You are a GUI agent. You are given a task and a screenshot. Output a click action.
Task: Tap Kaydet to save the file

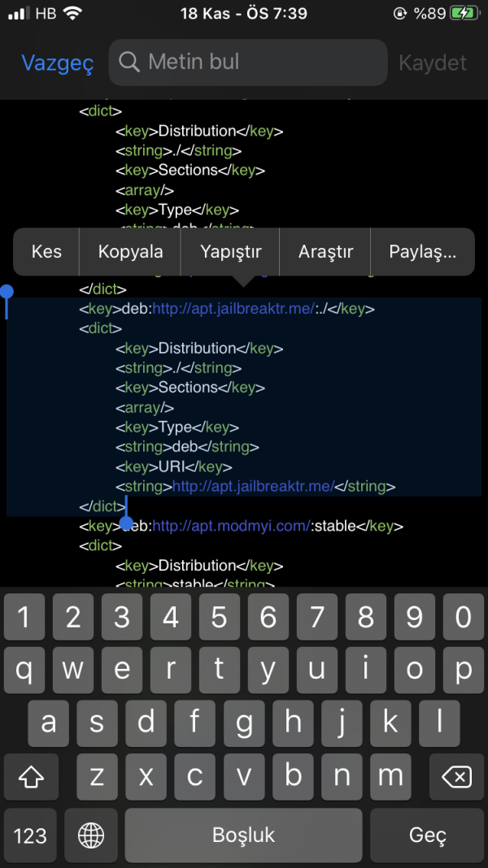click(433, 63)
